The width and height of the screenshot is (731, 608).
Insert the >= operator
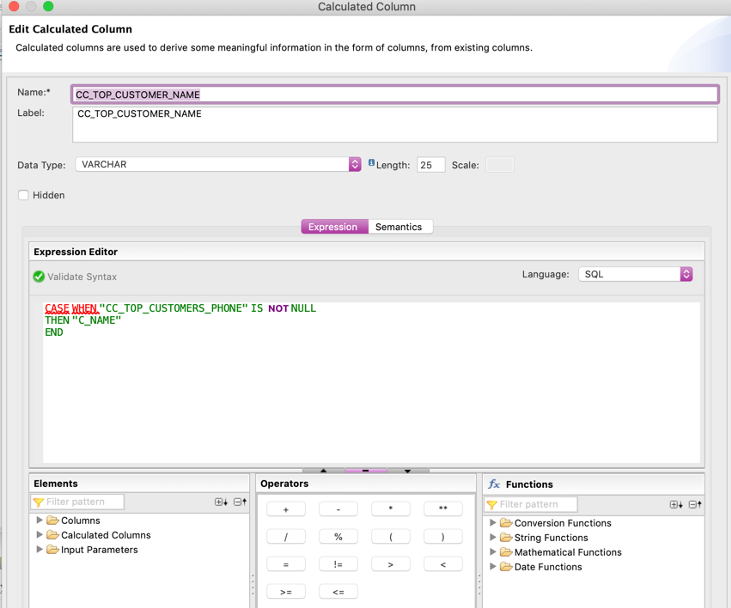pos(286,592)
